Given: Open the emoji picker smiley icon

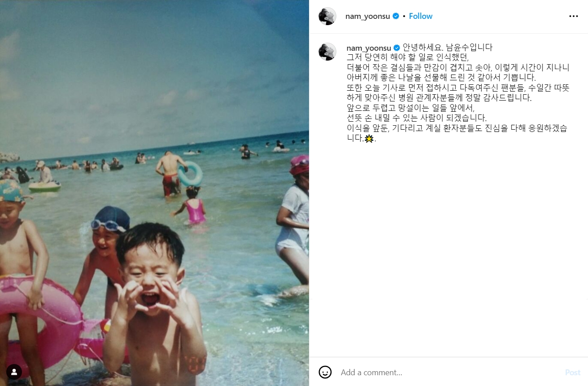Looking at the screenshot, I should coord(325,372).
